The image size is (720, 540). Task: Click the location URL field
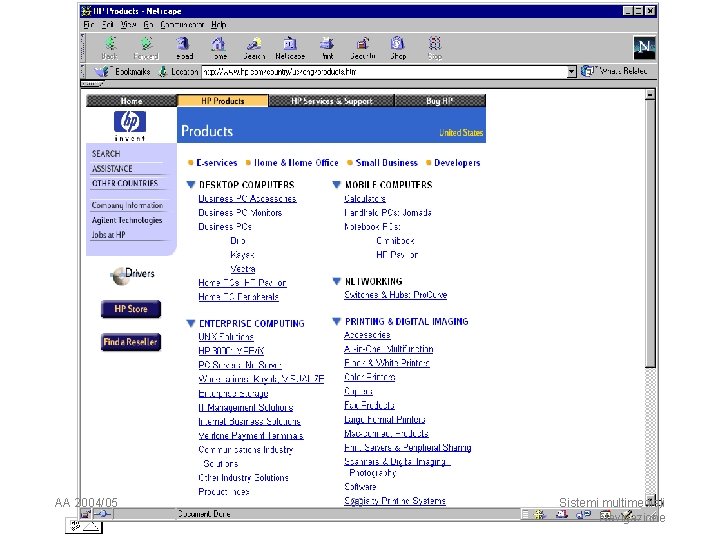(384, 72)
